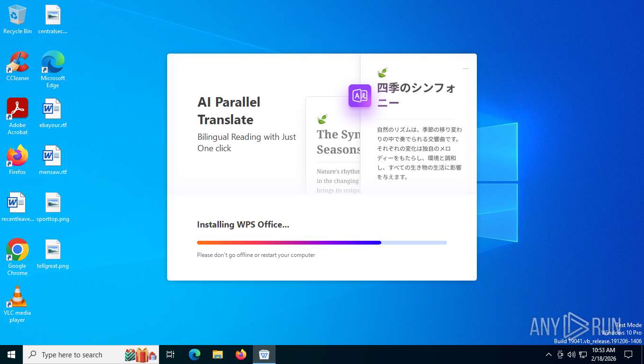Select the sporttop.png image file
644x364 pixels.
(53, 207)
